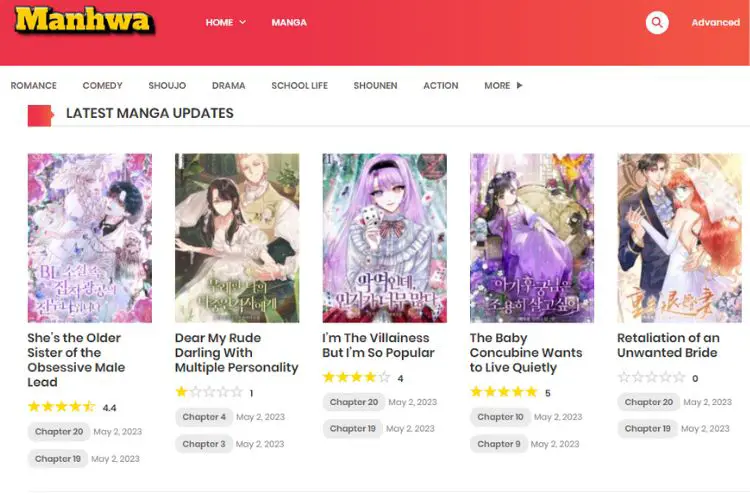Click 4.4 star rating of She's the Older Sister
Image resolution: width=750 pixels, height=499 pixels.
click(x=62, y=407)
